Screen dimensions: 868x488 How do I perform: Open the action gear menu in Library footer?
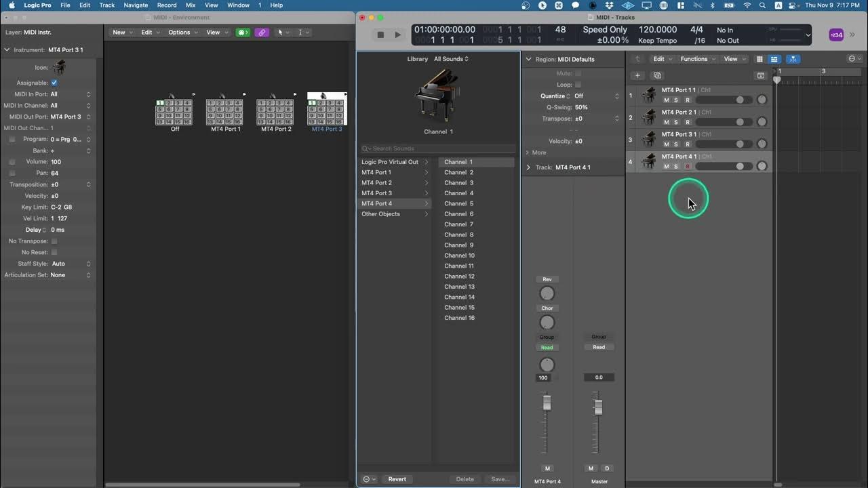point(369,479)
